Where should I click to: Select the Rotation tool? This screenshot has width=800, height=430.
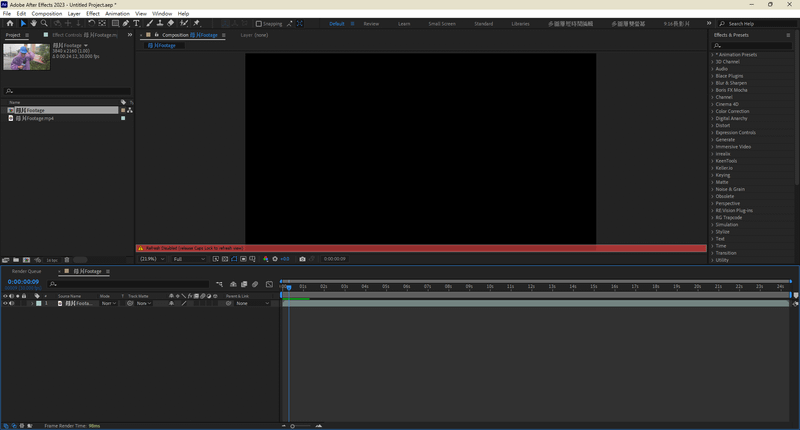point(91,23)
